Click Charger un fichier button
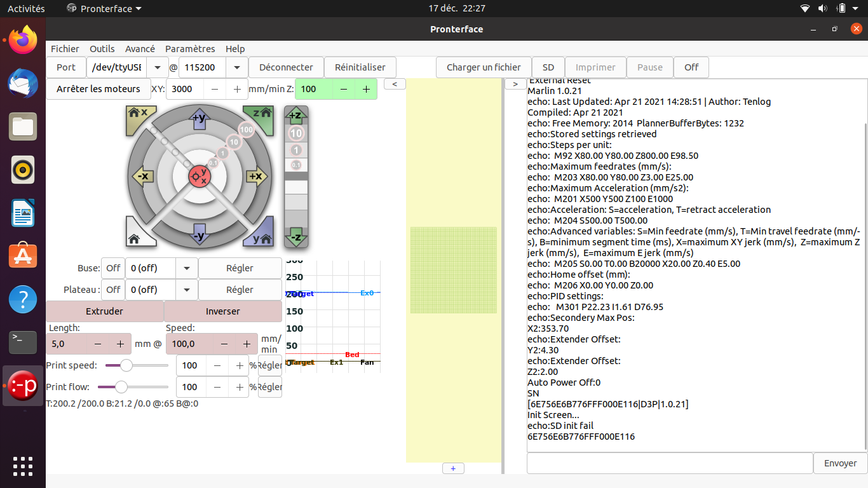868x488 pixels. click(484, 67)
